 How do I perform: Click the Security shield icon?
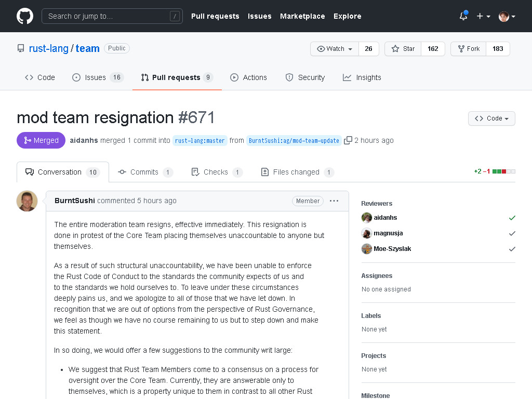(x=289, y=77)
